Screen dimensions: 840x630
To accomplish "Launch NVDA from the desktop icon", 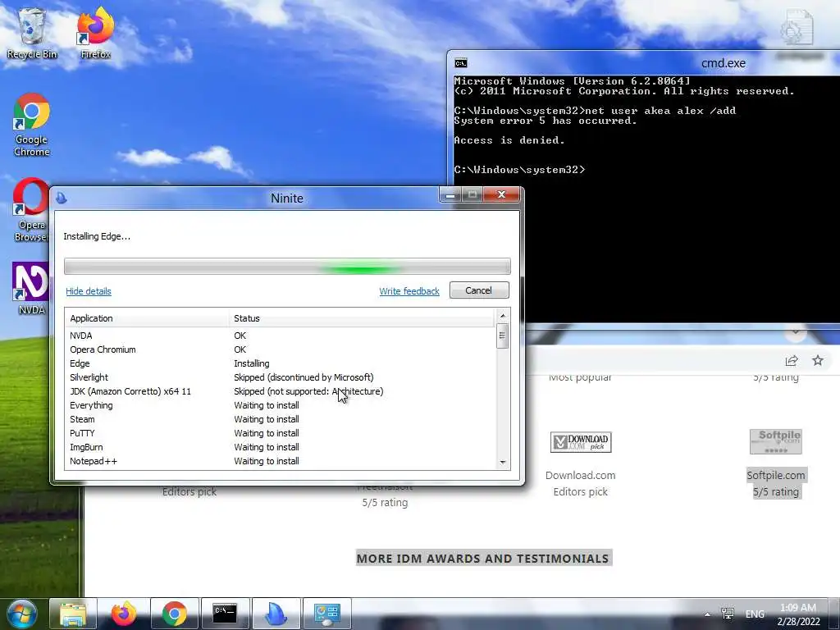I will (31, 288).
